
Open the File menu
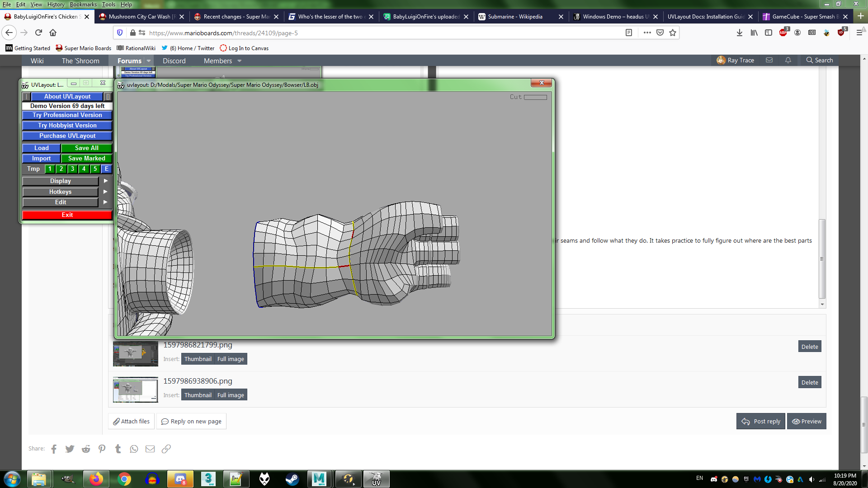[x=7, y=4]
